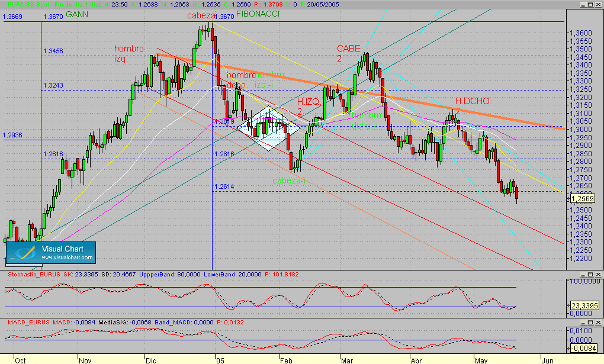
Task: Maximize the Stochastic_EURUS indicator panel
Action: point(590,274)
